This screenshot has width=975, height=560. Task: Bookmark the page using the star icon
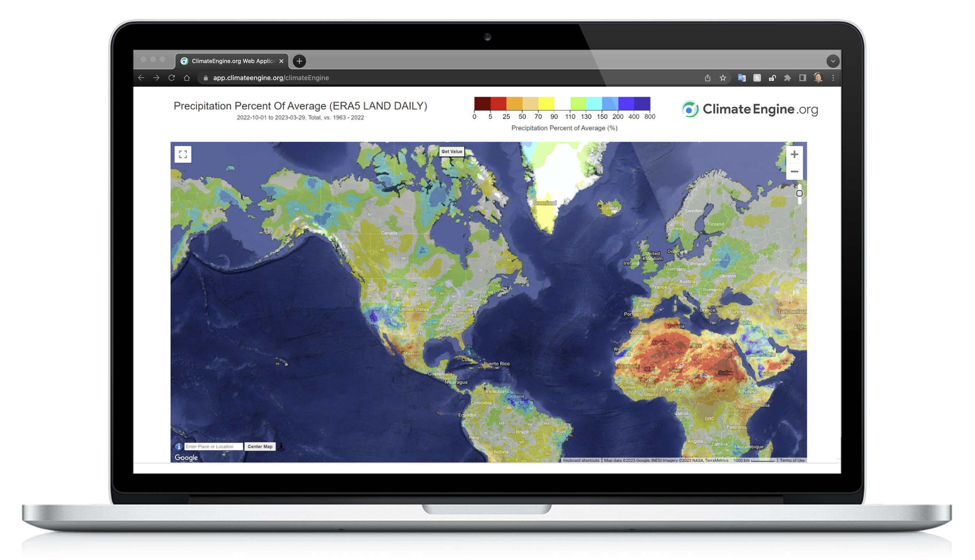click(x=723, y=78)
